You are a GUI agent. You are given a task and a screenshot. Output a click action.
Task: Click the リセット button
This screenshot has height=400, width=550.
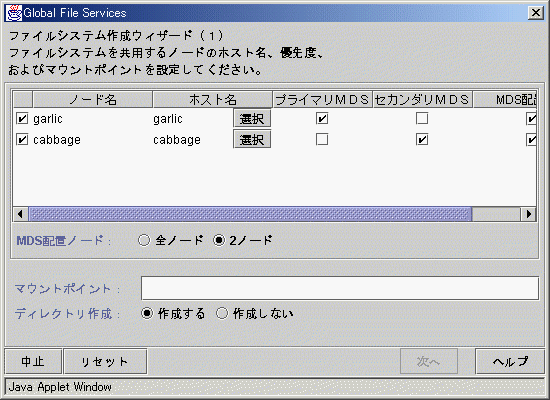(x=105, y=361)
